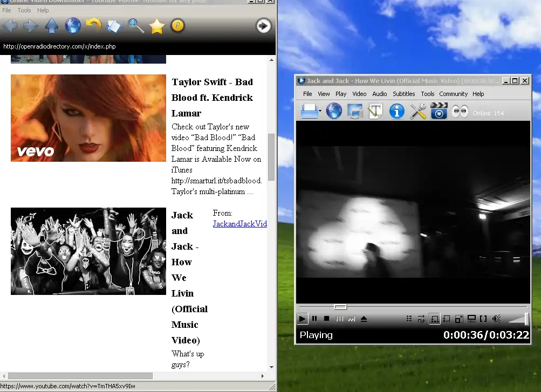Click the Taylor Swift vevo thumbnail
This screenshot has height=392, width=541.
coord(88,118)
